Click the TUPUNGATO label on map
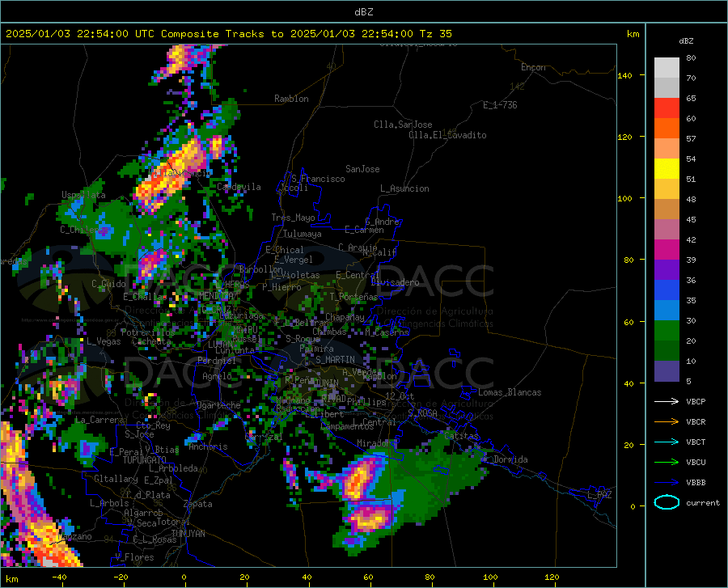Viewport: 728px width, 588px height. tap(145, 460)
